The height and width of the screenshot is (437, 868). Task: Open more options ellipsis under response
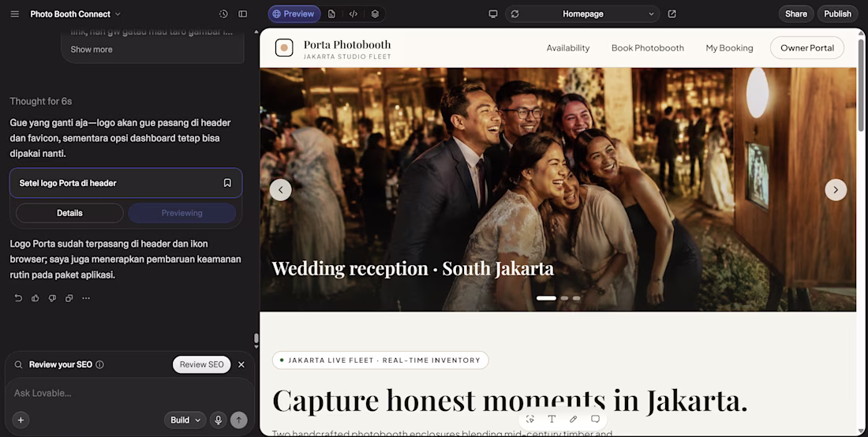tap(86, 298)
